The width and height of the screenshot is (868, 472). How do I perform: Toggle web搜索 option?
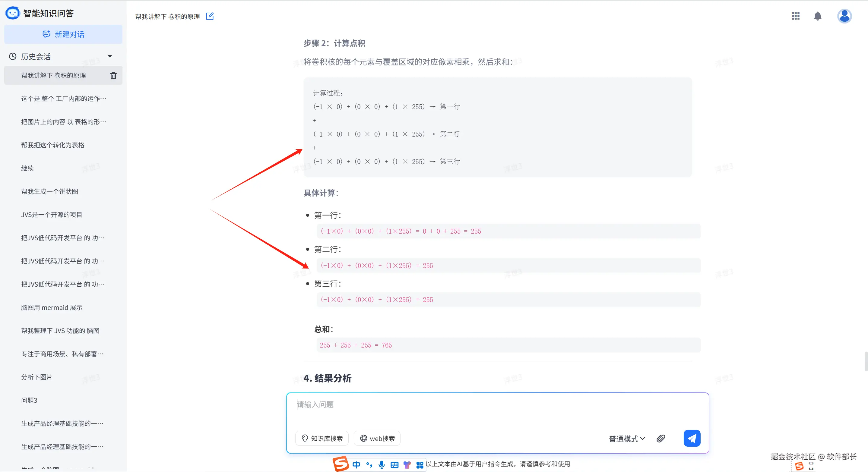pos(377,438)
